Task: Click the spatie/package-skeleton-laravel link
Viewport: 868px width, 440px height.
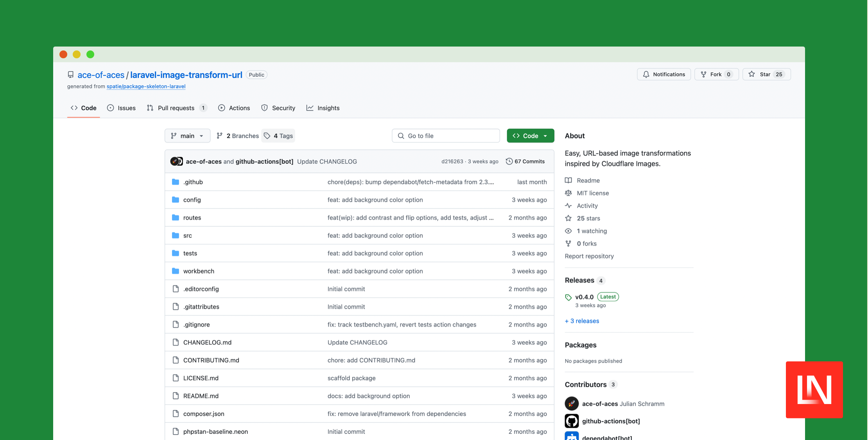Action: point(146,86)
